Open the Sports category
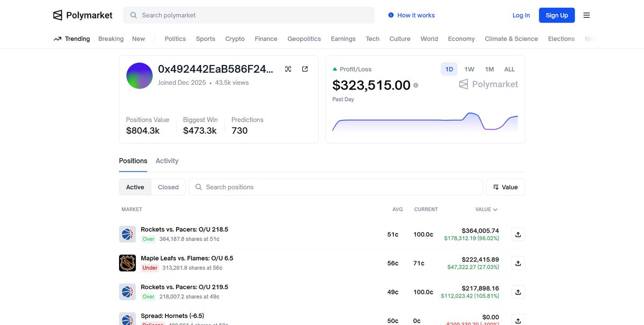Viewport: 644px width, 325px height. pyautogui.click(x=206, y=39)
